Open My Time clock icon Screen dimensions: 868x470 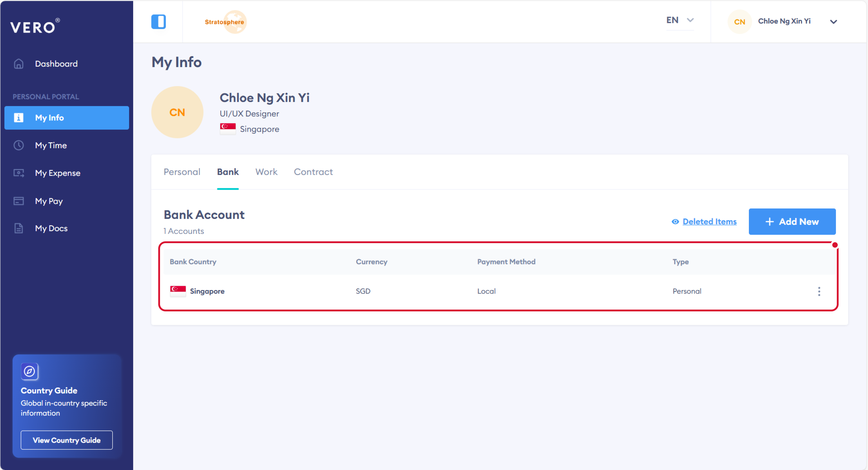tap(19, 145)
